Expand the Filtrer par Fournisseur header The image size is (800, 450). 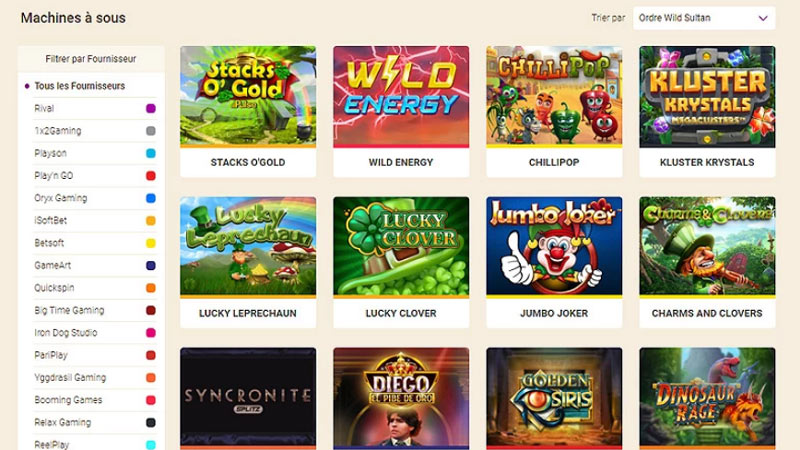(91, 59)
